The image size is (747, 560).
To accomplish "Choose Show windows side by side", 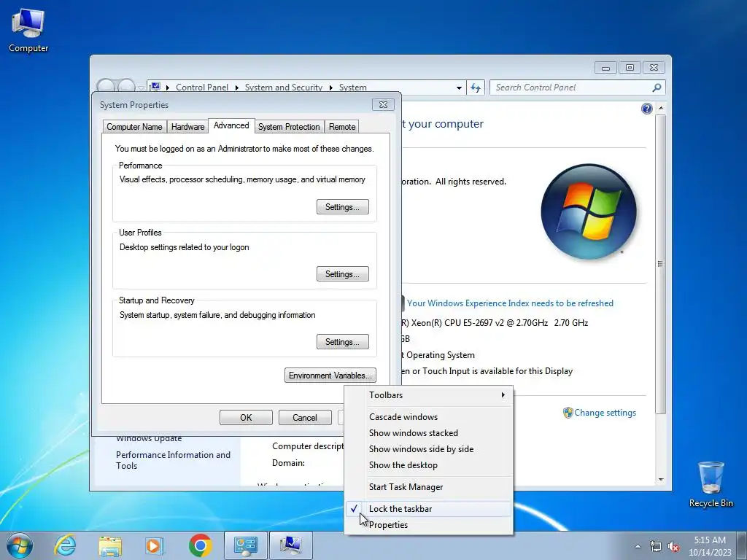I will tap(428, 449).
